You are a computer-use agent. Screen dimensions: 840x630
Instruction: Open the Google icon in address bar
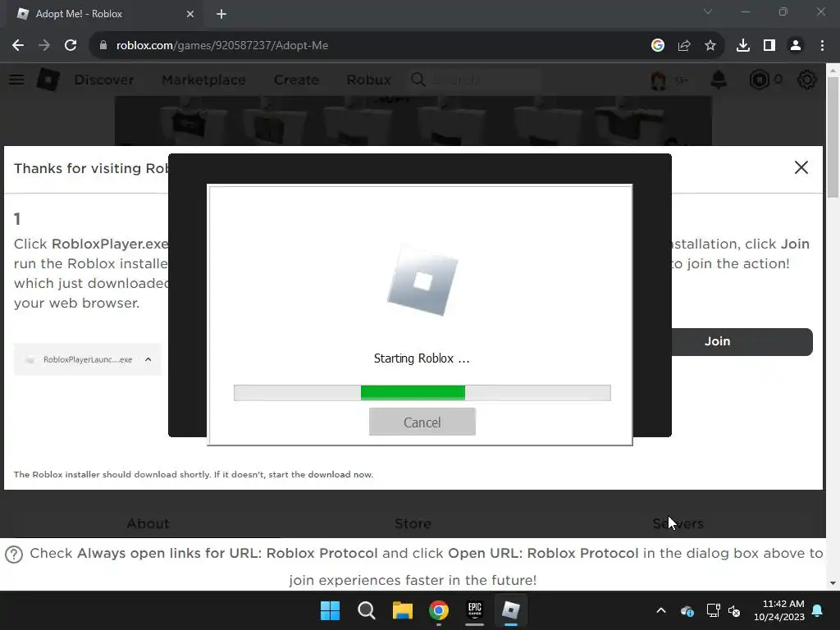[x=658, y=46]
